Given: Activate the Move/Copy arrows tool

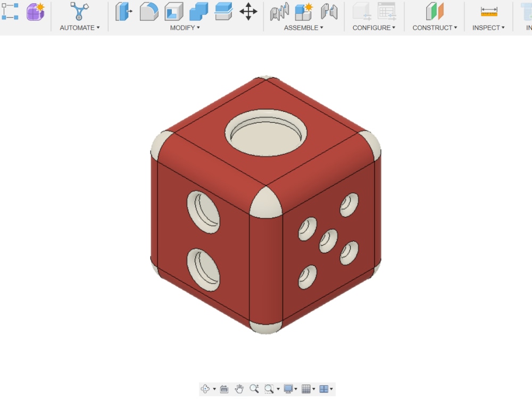Looking at the screenshot, I should [248, 12].
